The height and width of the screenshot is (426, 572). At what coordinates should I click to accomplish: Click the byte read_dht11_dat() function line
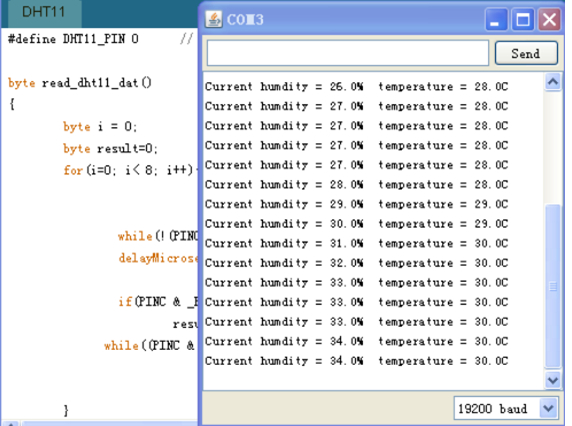coord(80,83)
